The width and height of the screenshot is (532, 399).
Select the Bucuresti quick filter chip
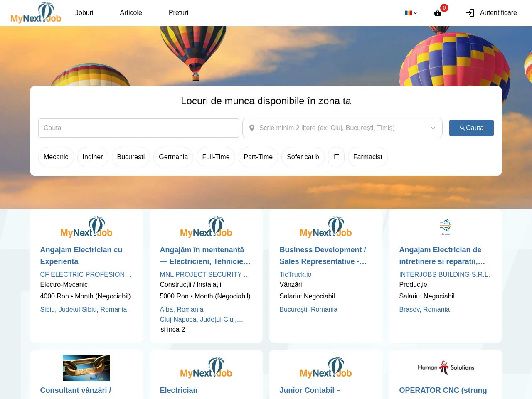[131, 157]
